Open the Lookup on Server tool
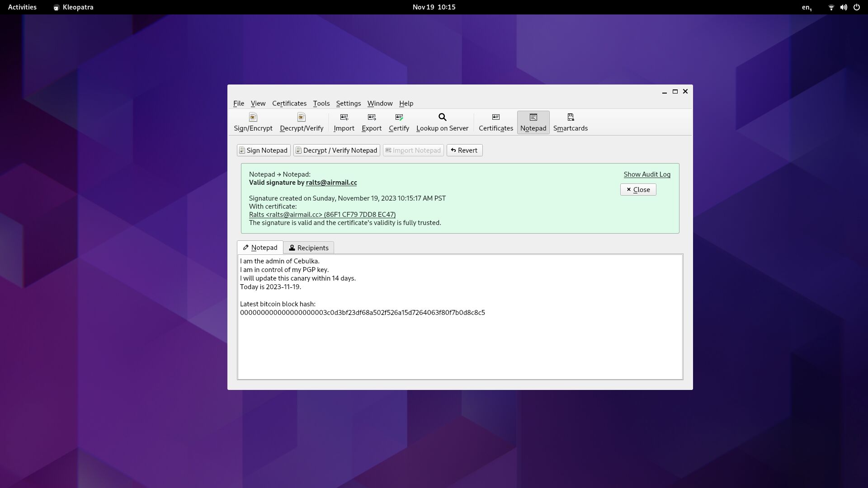This screenshot has width=868, height=488. tap(442, 122)
